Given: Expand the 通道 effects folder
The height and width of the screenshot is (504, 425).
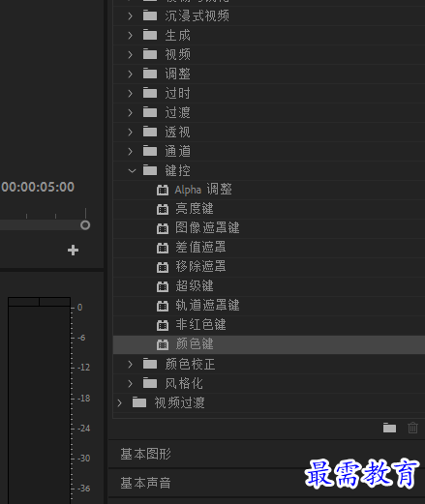Looking at the screenshot, I should [x=130, y=151].
